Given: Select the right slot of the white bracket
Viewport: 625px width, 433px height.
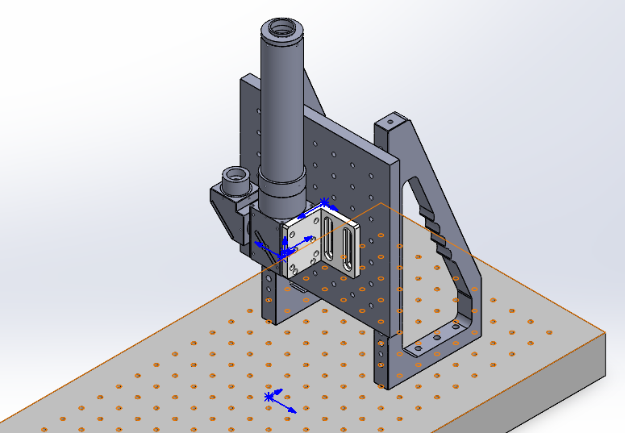Looking at the screenshot, I should coord(346,248).
